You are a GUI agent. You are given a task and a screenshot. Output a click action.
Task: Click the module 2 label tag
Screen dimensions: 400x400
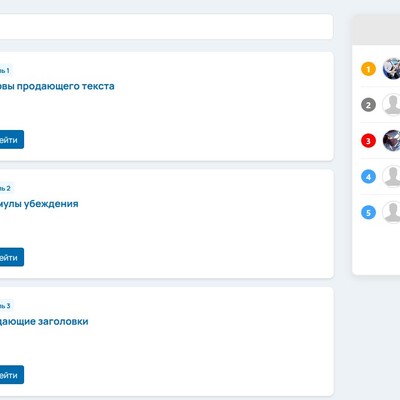(x=6, y=188)
